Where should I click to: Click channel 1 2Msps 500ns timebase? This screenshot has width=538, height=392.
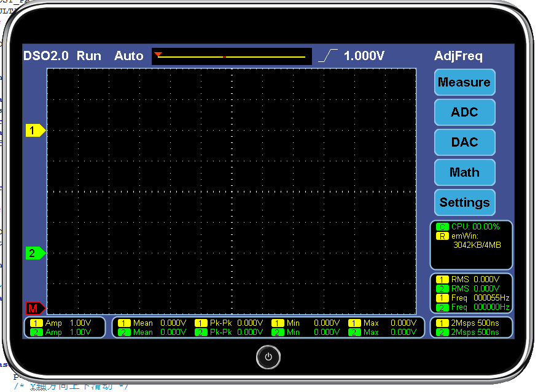coord(475,323)
